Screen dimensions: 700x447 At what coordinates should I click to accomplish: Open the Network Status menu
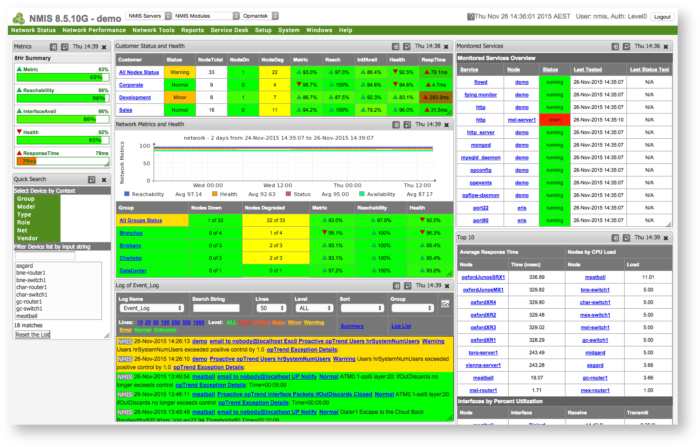(33, 30)
